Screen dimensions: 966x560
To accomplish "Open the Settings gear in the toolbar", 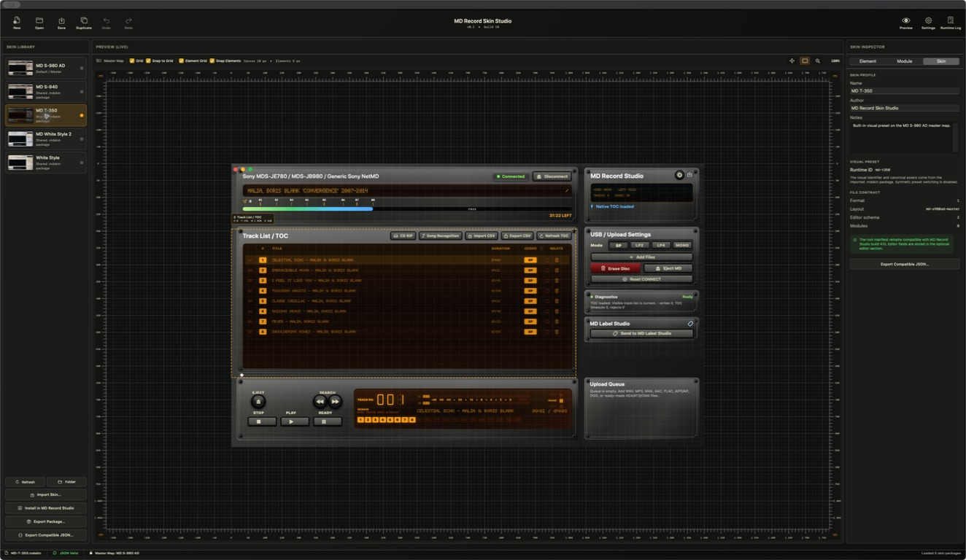I will pyautogui.click(x=928, y=20).
